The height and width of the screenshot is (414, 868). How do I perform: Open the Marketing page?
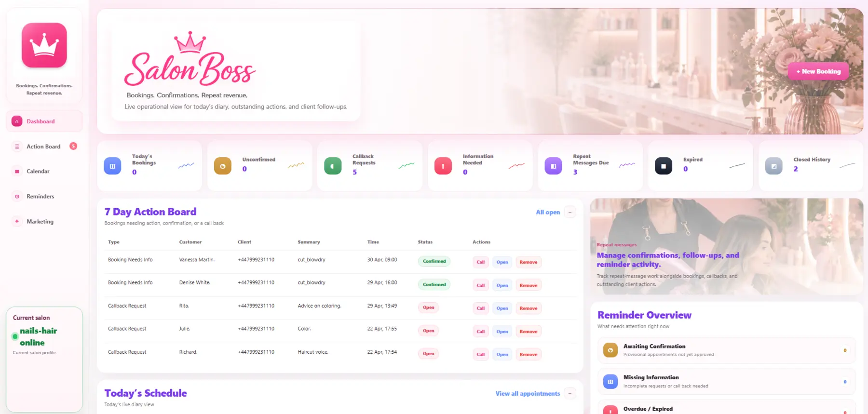click(x=44, y=222)
